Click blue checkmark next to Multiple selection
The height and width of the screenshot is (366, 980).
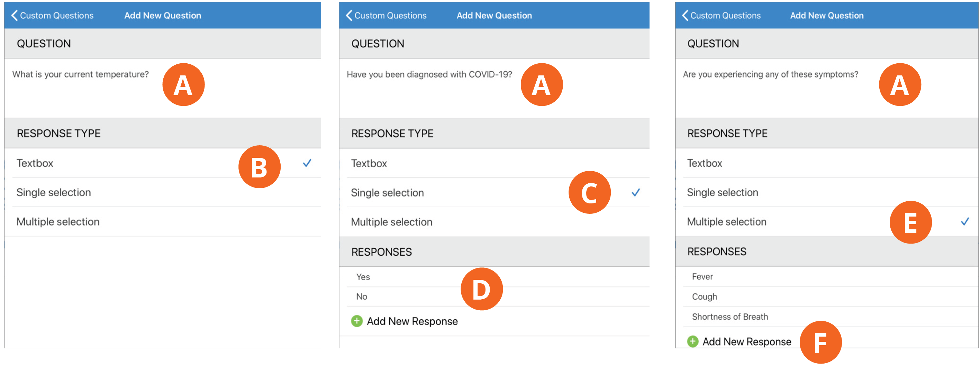point(965,221)
